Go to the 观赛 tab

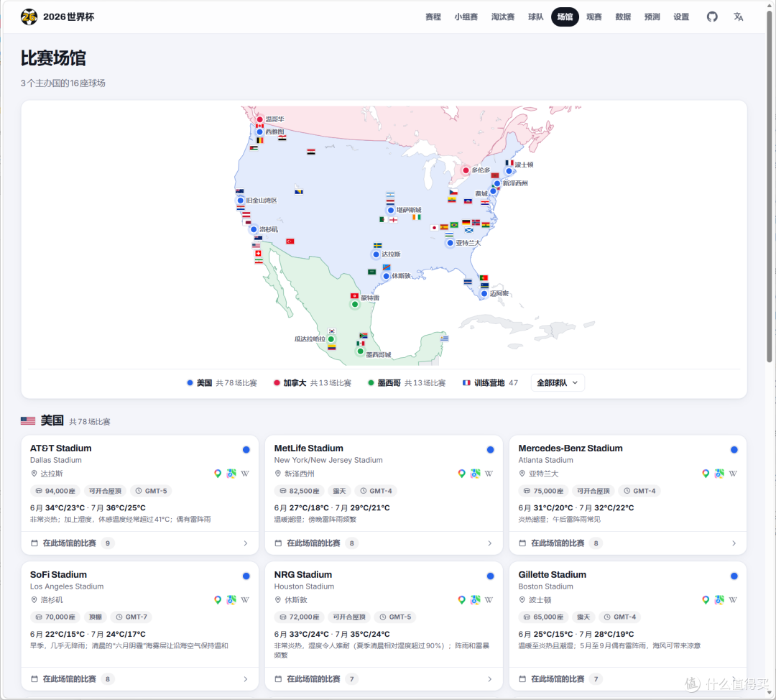pos(594,17)
